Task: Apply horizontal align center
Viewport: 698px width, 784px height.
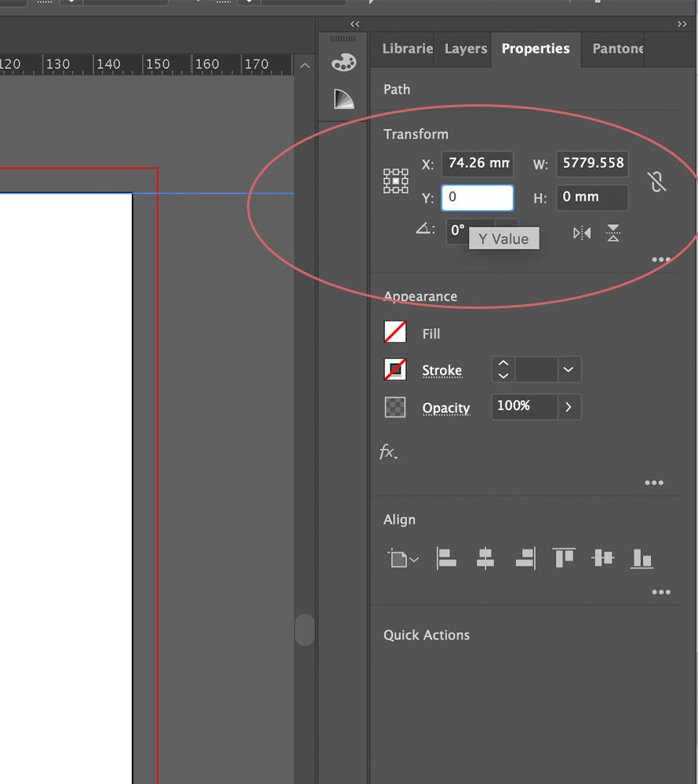Action: pos(485,558)
